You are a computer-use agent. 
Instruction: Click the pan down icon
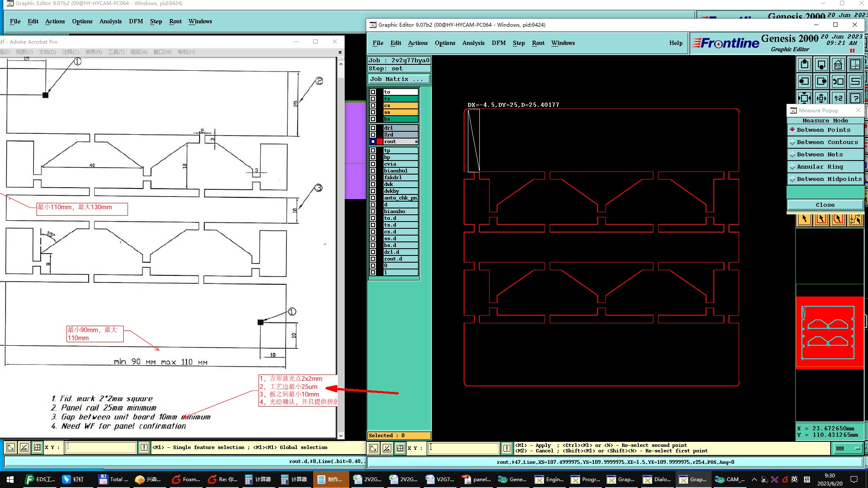pyautogui.click(x=821, y=65)
